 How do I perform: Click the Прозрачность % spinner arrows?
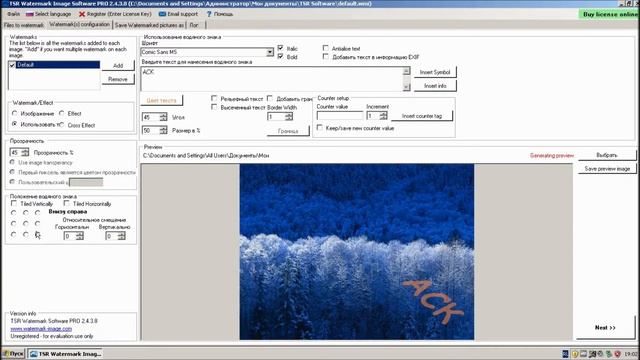coord(25,152)
